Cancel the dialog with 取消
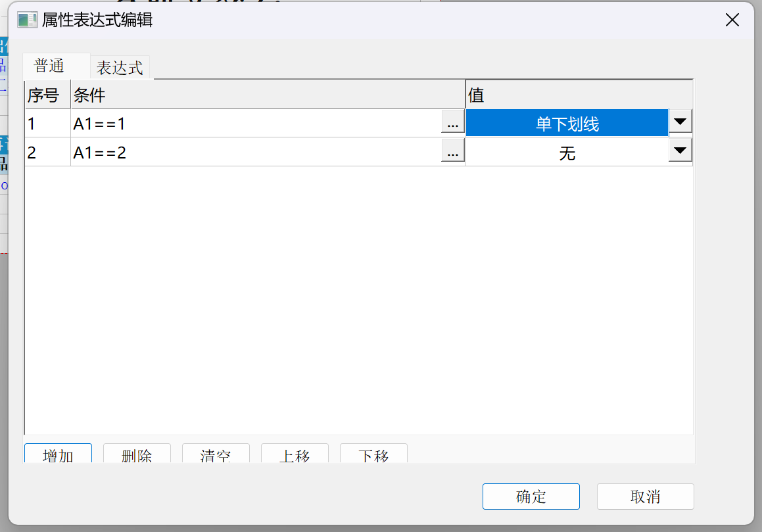This screenshot has height=532, width=762. click(645, 496)
